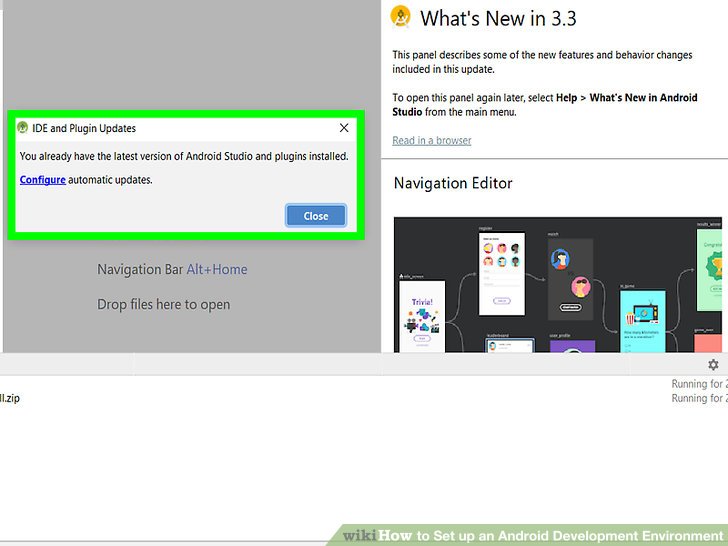728x546 pixels.
Task: Click the Android Studio logo beside What's New
Action: (401, 16)
